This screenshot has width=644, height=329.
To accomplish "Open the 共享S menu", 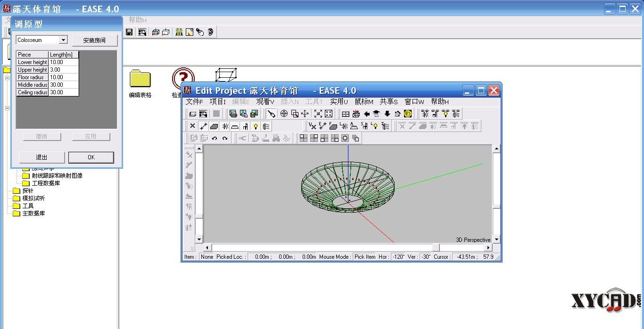I will 389,101.
